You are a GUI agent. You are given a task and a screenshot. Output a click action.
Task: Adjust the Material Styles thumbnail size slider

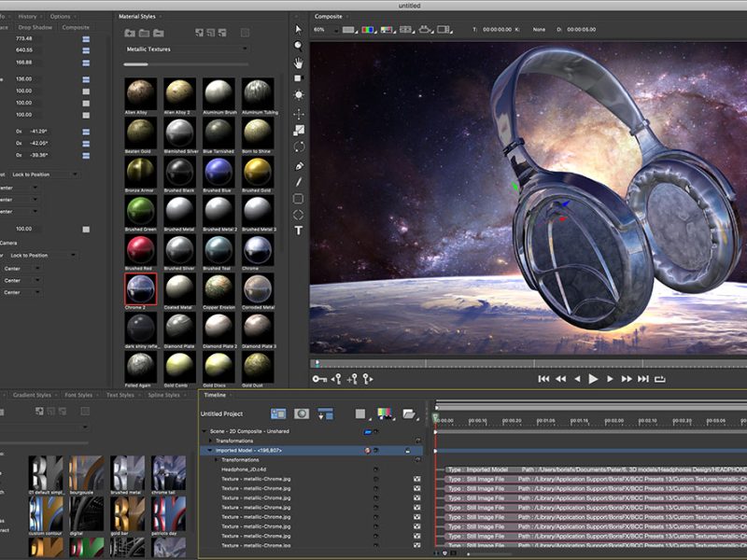pos(186,64)
